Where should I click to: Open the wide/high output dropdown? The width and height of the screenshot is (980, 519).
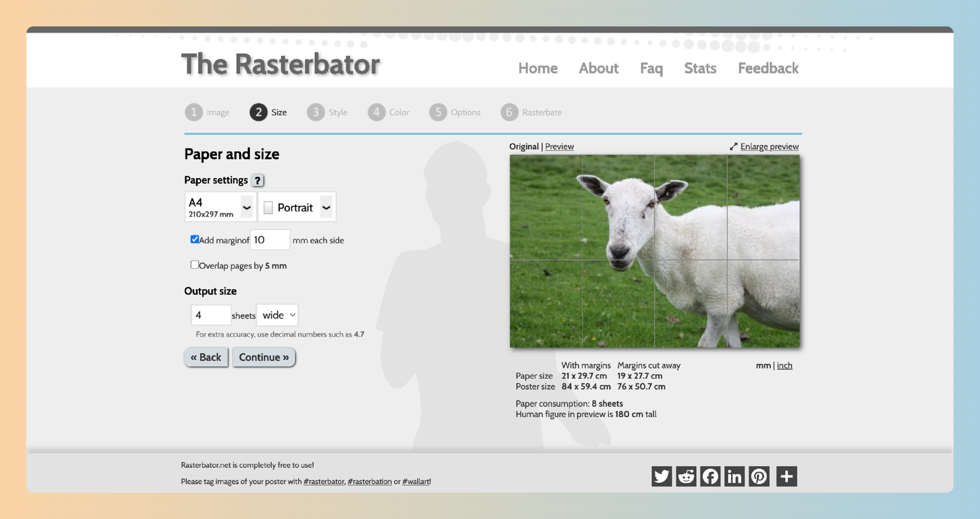point(277,314)
